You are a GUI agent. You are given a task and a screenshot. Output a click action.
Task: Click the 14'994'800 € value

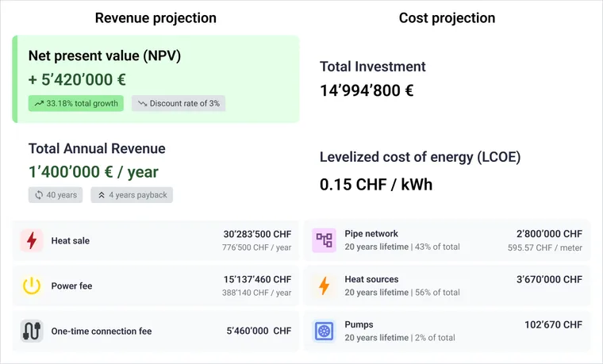point(367,90)
